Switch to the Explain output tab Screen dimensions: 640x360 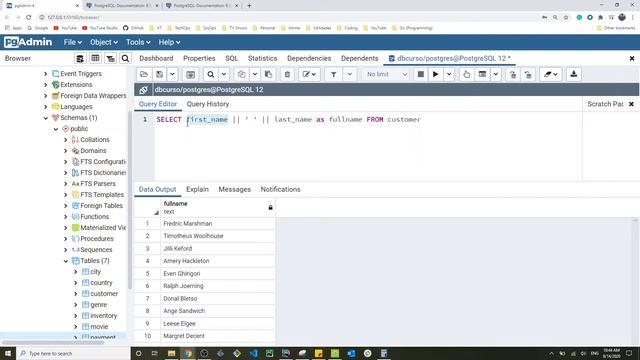(x=197, y=189)
